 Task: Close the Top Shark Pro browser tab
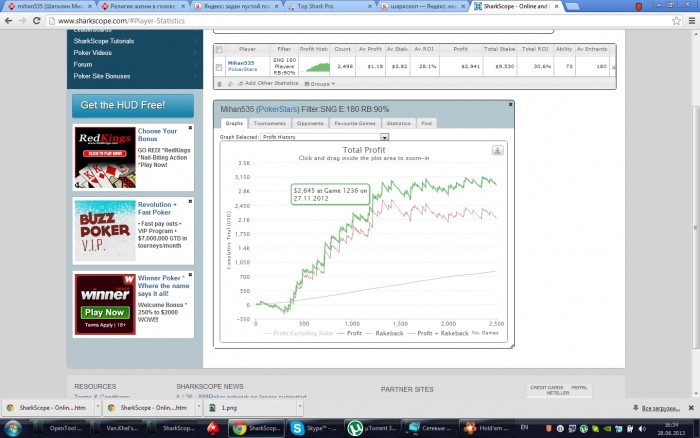(x=370, y=6)
